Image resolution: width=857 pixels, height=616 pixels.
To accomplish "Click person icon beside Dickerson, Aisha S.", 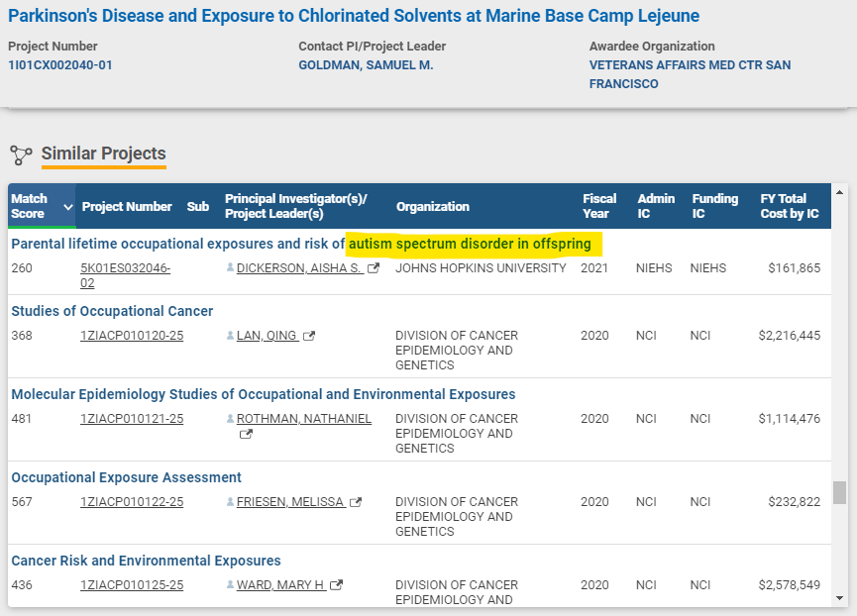I will 230,267.
